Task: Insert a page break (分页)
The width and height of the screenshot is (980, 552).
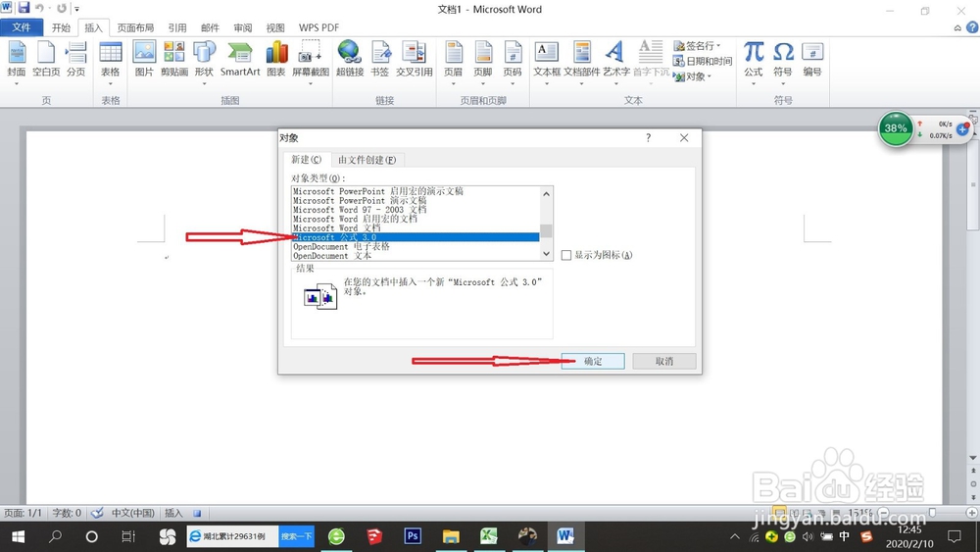Action: coord(76,60)
